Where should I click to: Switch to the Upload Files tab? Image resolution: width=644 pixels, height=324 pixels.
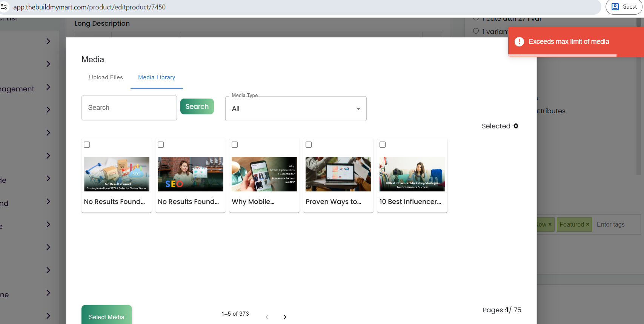click(106, 77)
